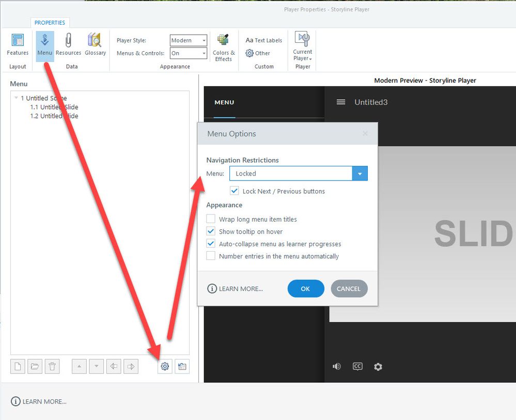Promote menu item with left arrow
The height and width of the screenshot is (420, 516).
click(114, 366)
